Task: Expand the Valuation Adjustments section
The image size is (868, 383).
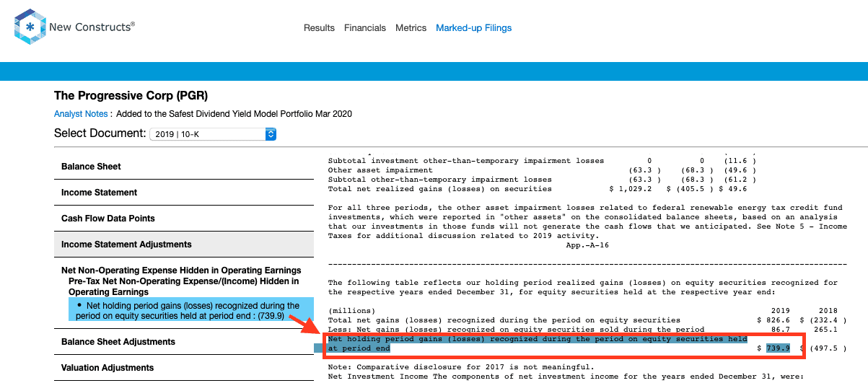Action: (x=184, y=368)
